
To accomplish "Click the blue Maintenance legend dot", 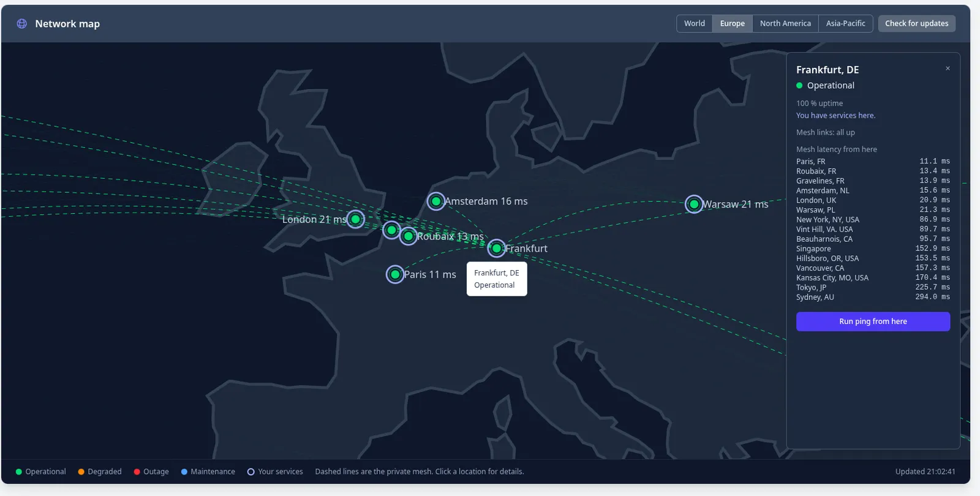I will [x=184, y=472].
